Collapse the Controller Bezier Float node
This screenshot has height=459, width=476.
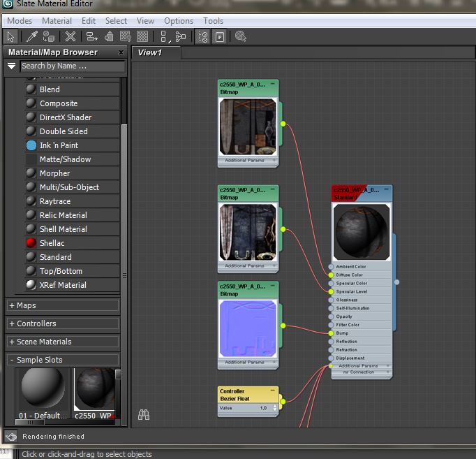point(273,390)
